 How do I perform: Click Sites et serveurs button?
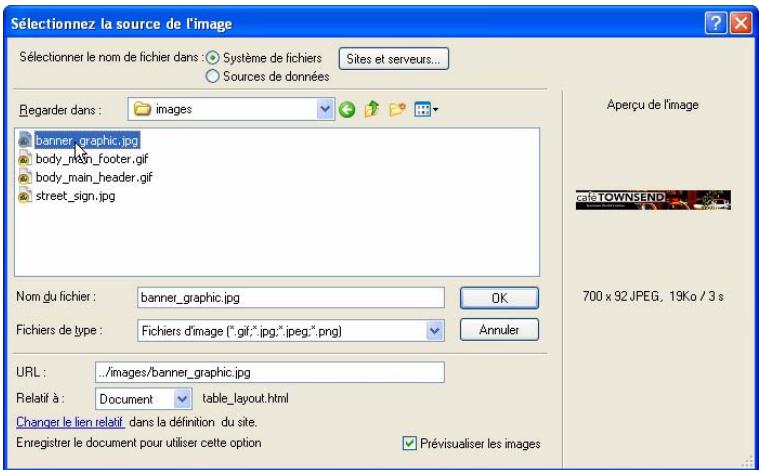(394, 59)
